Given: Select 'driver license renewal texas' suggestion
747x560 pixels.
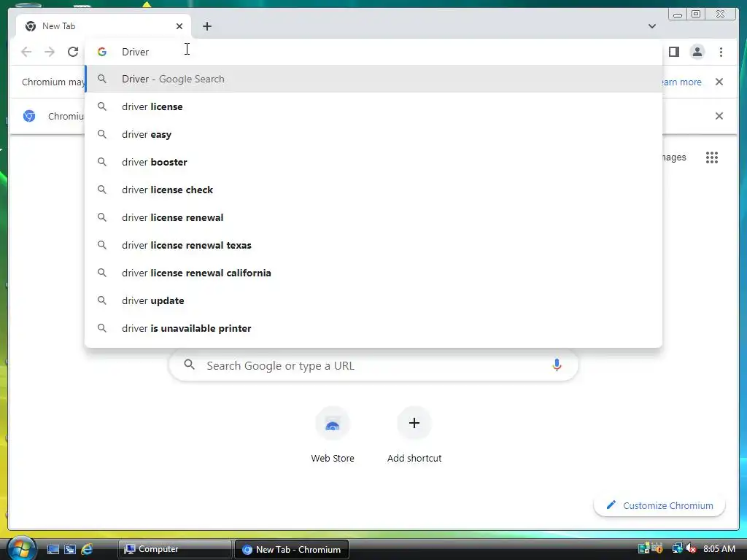Looking at the screenshot, I should click(374, 245).
